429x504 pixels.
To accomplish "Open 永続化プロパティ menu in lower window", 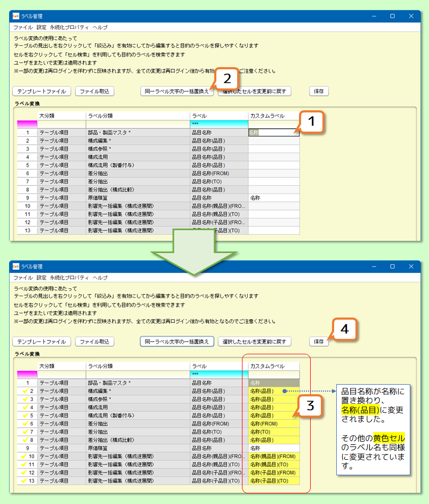I will point(69,278).
